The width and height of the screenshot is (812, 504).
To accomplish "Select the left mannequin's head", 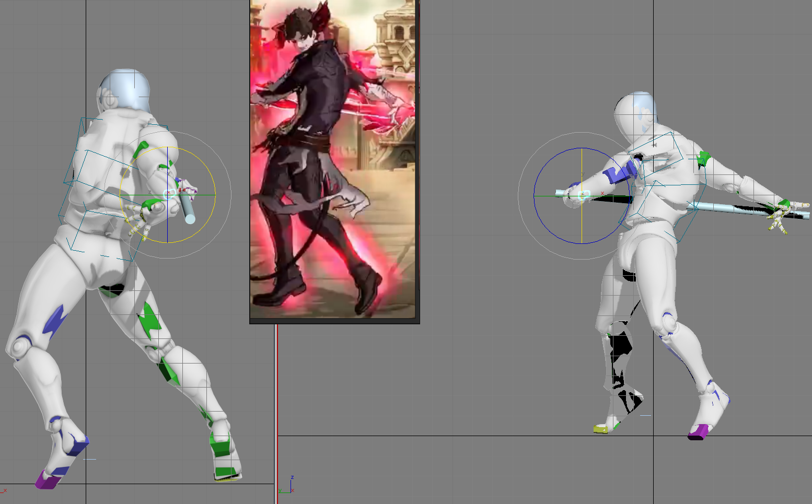I will point(123,91).
